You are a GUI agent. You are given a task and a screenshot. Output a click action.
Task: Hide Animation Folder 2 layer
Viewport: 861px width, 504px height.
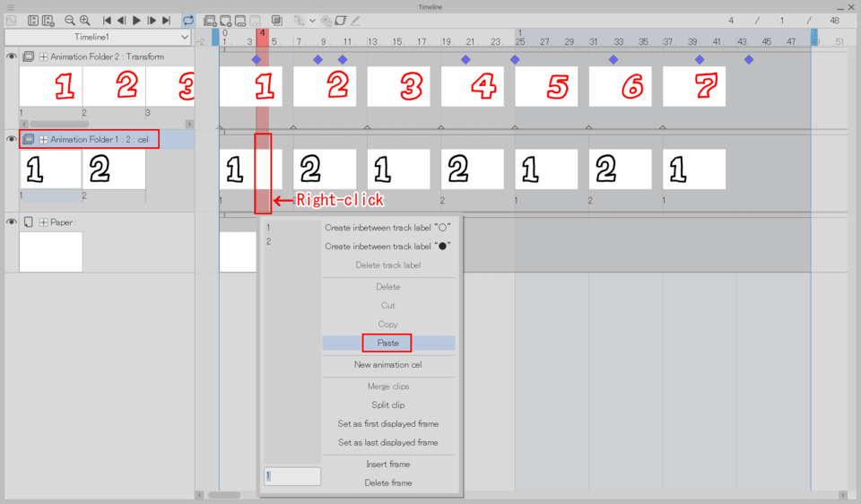(x=11, y=56)
